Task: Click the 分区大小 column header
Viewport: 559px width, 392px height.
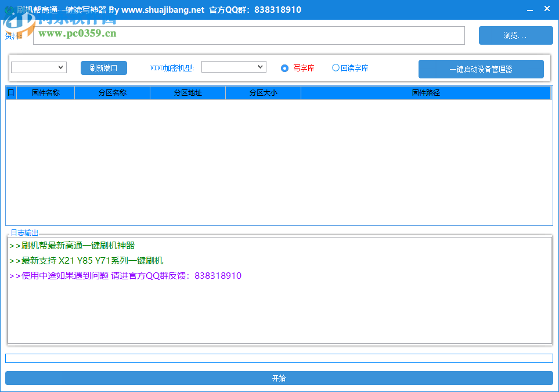Action: 263,93
